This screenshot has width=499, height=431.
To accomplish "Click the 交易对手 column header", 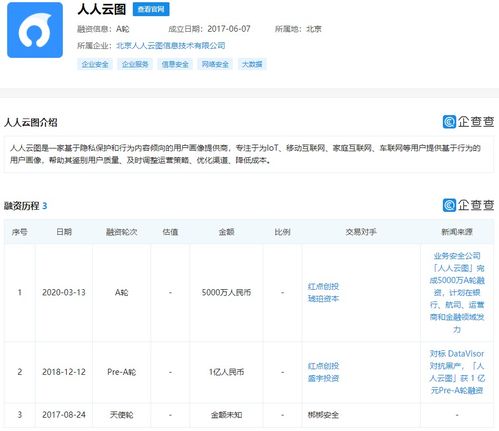I will [361, 232].
